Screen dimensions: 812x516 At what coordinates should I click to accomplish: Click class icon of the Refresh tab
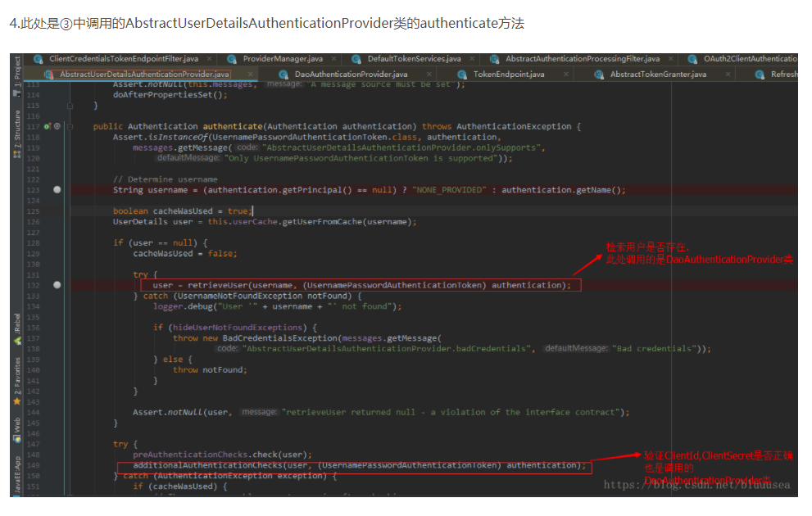tap(760, 75)
